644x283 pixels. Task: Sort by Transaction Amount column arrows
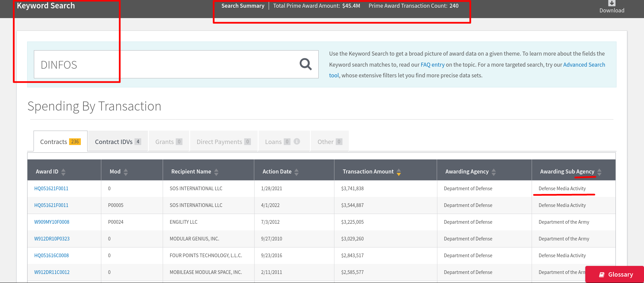[x=399, y=172]
